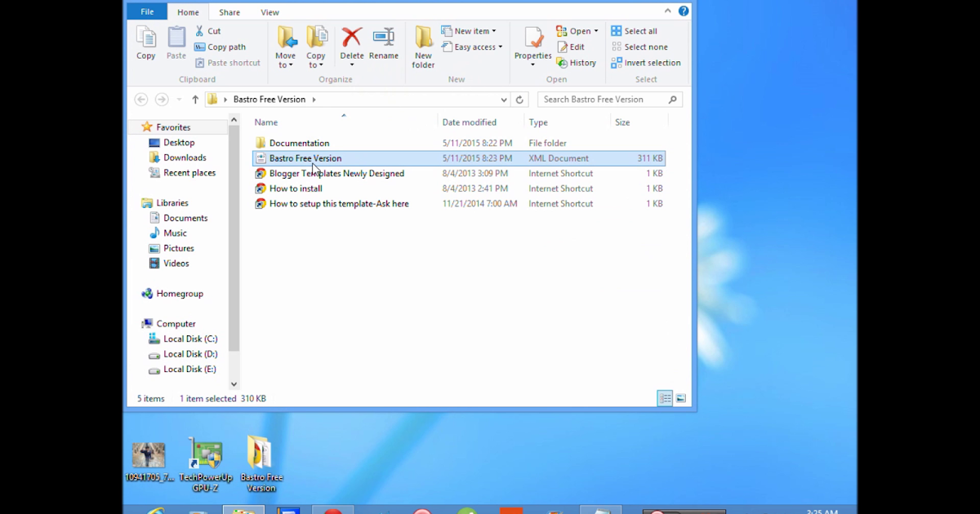Open Explorer help question mark
980x514 pixels.
tap(684, 11)
